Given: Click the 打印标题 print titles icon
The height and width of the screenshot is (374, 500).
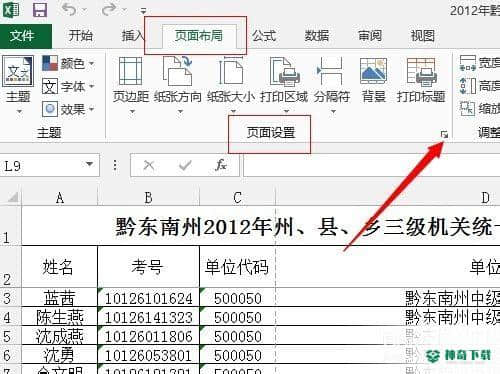Looking at the screenshot, I should pos(421,80).
